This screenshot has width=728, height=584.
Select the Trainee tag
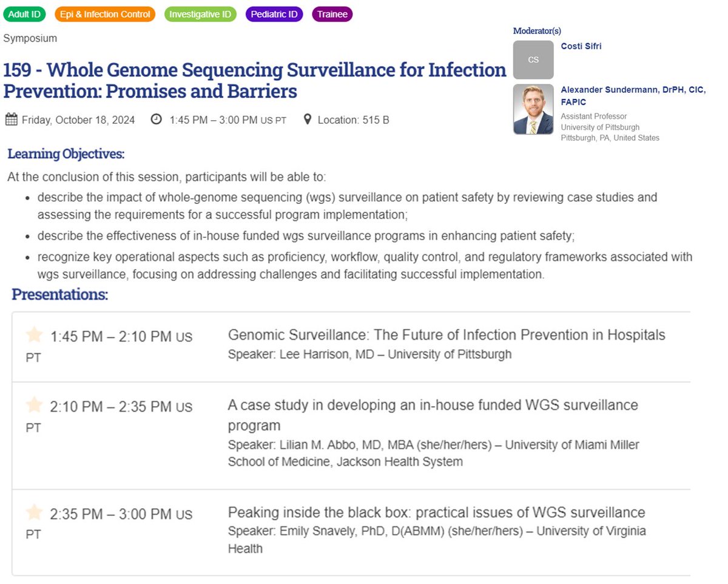tap(332, 14)
